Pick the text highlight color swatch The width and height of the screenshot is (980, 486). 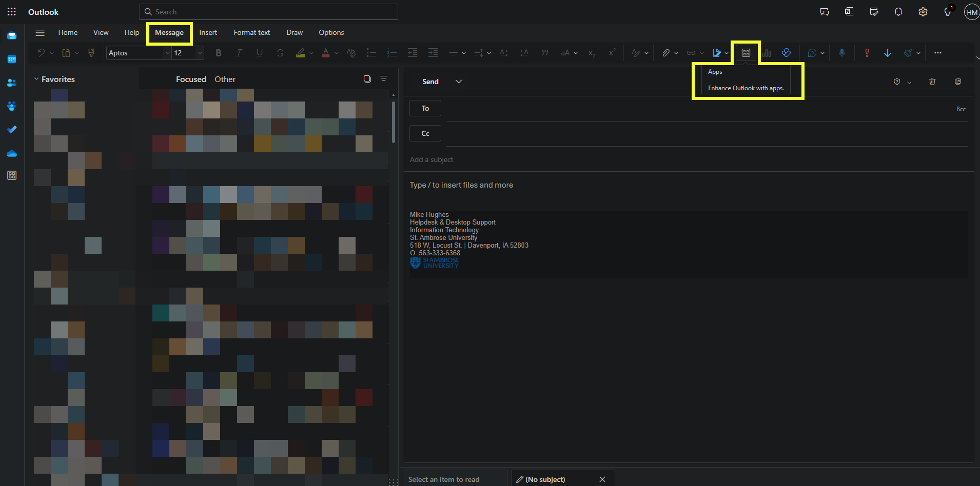(301, 53)
